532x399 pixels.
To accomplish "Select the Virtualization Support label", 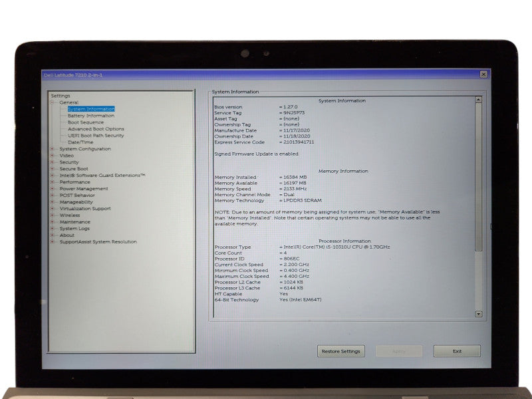I will pyautogui.click(x=85, y=209).
